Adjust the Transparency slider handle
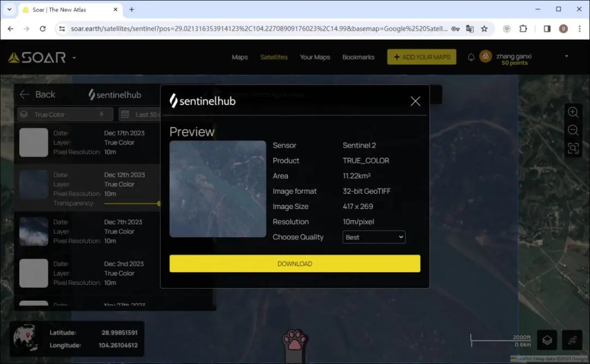 [159, 204]
